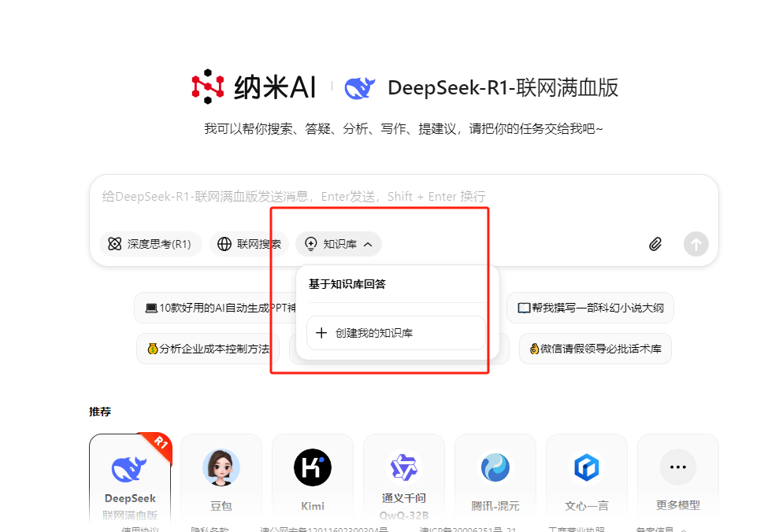This screenshot has height=532, width=775.
Task: Select 微信请假领导必批话术库 suggestion
Action: click(595, 349)
